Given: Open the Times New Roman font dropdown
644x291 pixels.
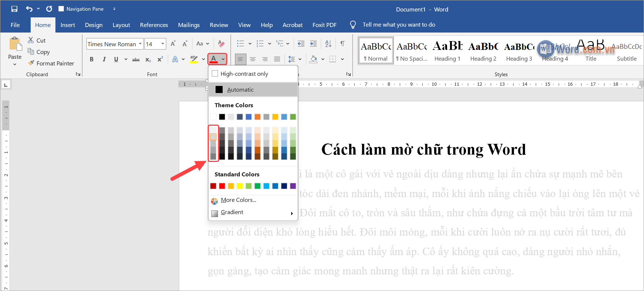Looking at the screenshot, I should click(140, 44).
